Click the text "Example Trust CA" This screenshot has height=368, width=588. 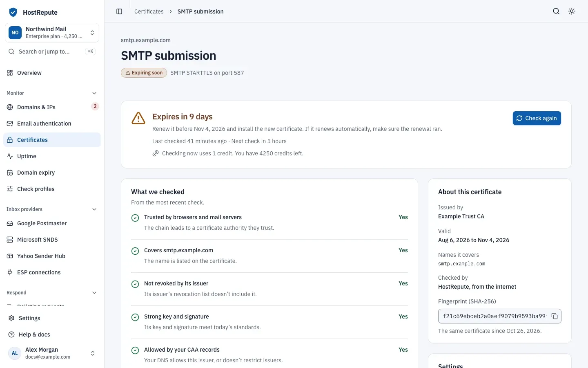(x=461, y=216)
